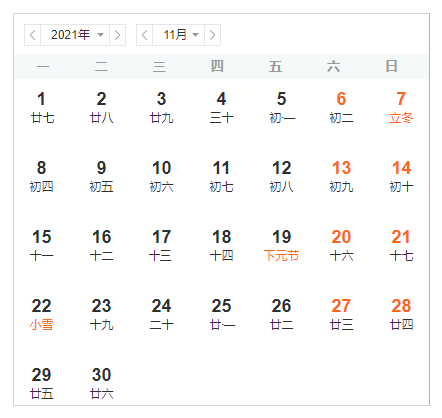Select November 5 初一
The image size is (442, 418).
click(x=282, y=108)
